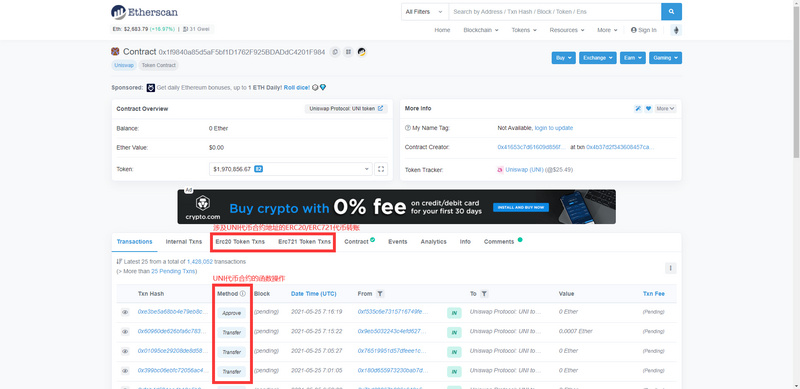Click the heart watchlist icon in More Info
This screenshot has width=800, height=389.
pos(648,109)
